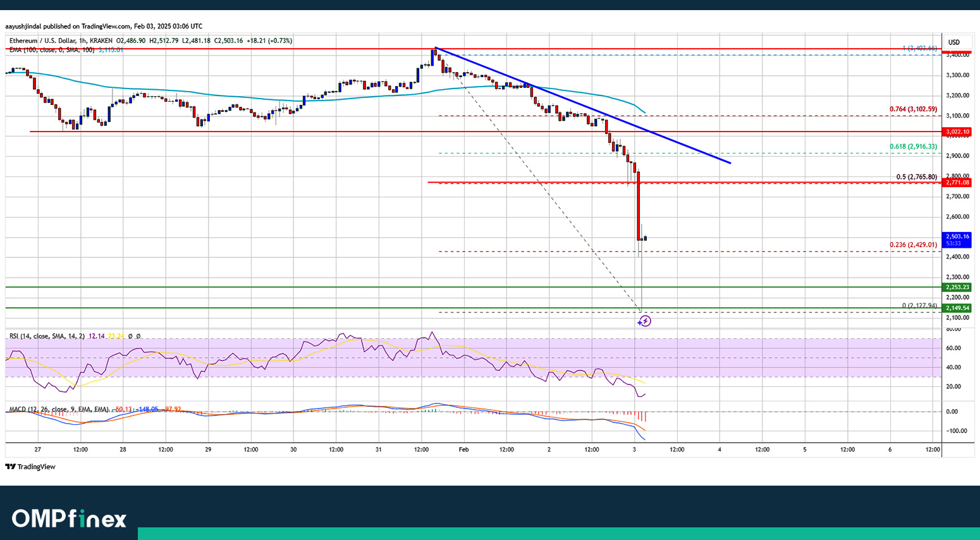Click the 60.00 RSI scale value
980x540 pixels.
click(x=953, y=348)
